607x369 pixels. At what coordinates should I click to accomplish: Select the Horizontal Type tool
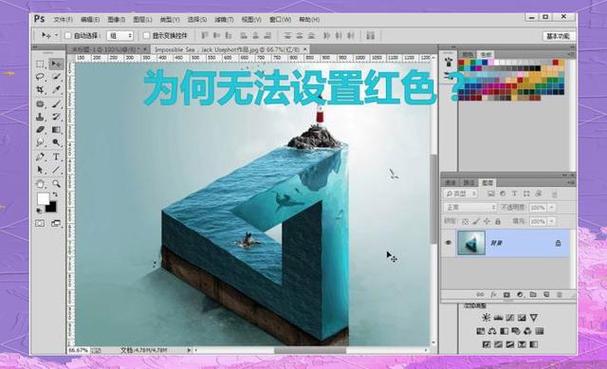[56, 156]
